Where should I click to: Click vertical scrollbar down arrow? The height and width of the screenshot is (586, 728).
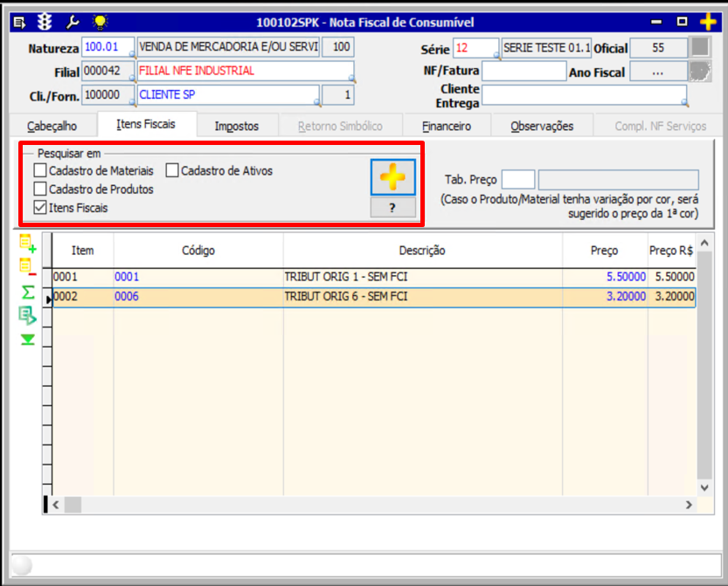[704, 487]
